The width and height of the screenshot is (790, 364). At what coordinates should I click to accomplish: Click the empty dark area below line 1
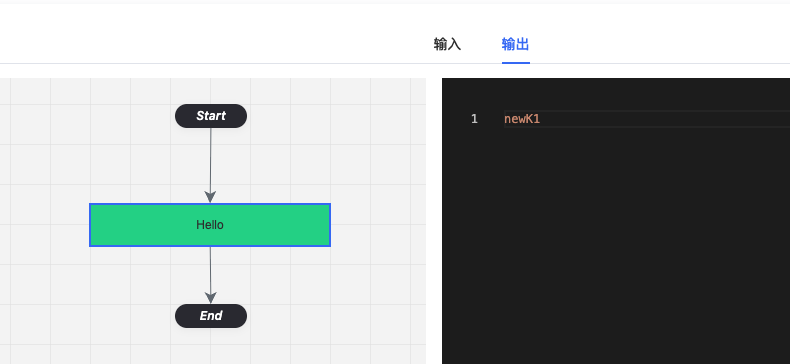pyautogui.click(x=616, y=242)
